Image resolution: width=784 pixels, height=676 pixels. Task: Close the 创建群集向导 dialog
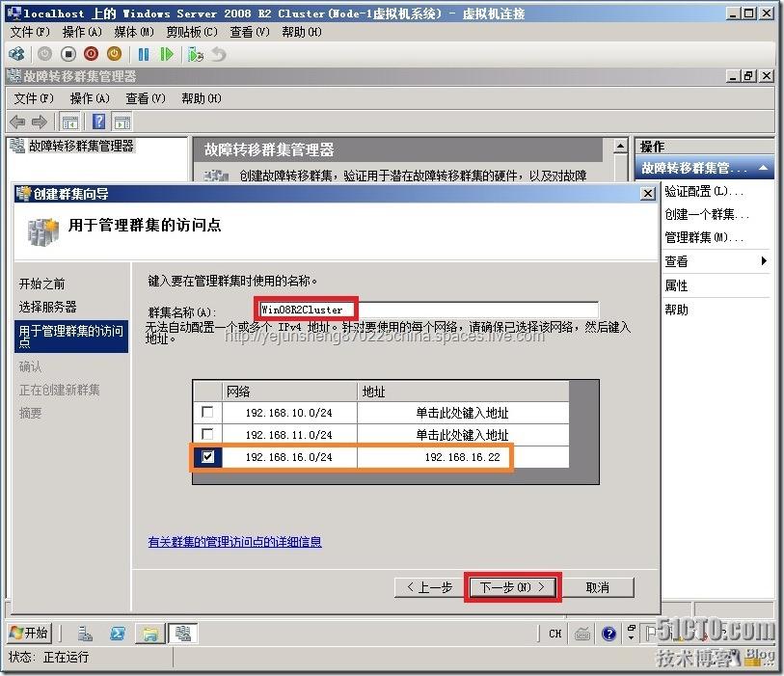click(648, 194)
